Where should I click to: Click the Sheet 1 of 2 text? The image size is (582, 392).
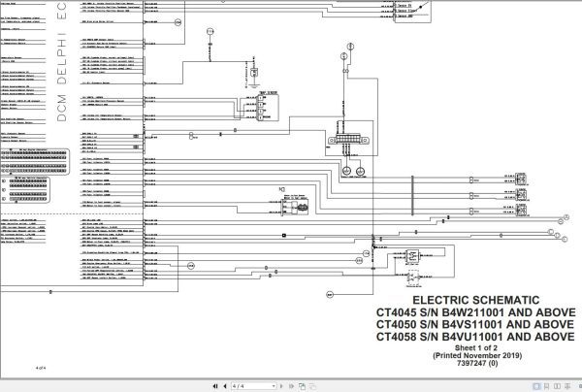476,347
